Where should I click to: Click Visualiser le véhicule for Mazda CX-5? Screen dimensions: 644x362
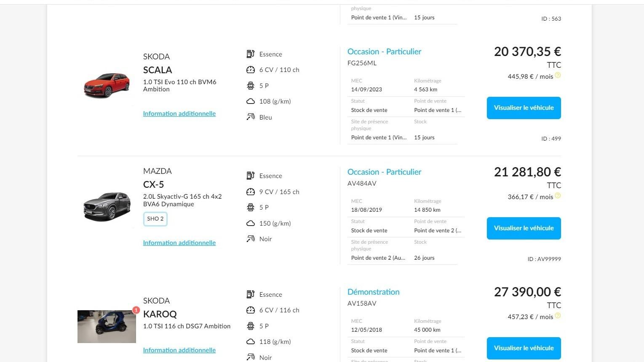pos(524,228)
